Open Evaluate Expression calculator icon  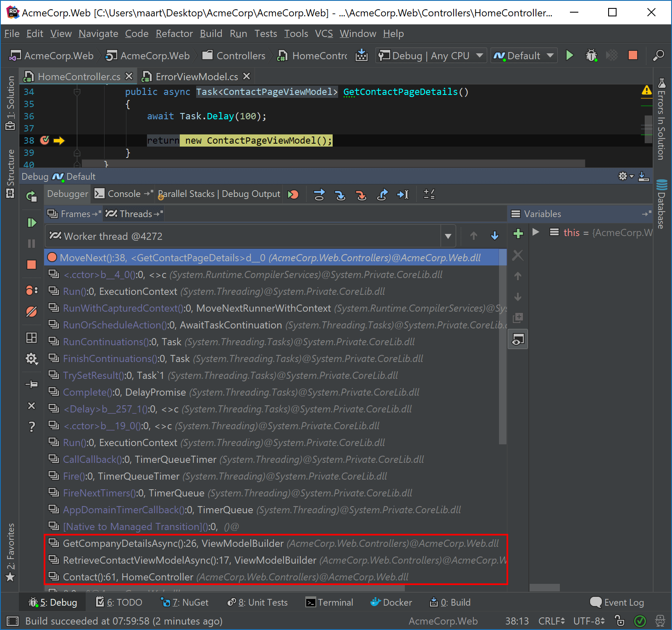tap(429, 194)
